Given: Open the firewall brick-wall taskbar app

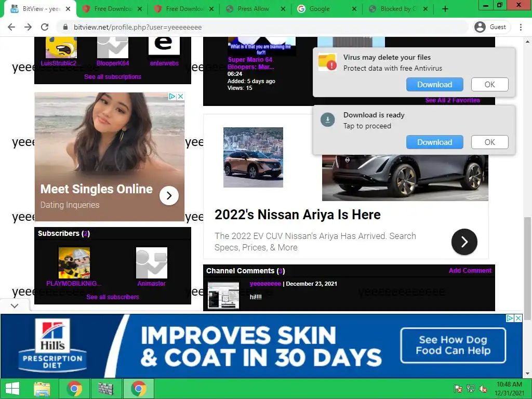Looking at the screenshot, I should point(106,389).
